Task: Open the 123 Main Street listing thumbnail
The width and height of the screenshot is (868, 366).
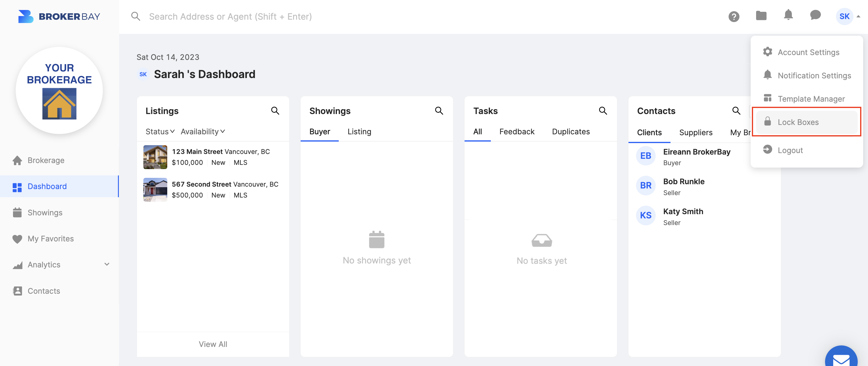Action: pyautogui.click(x=155, y=157)
